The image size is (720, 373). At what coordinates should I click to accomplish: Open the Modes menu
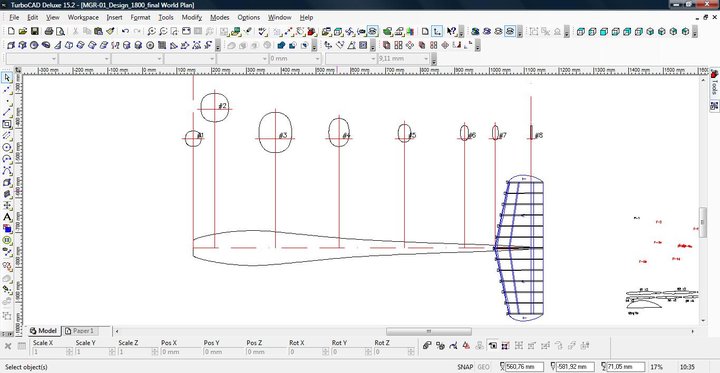coord(219,17)
